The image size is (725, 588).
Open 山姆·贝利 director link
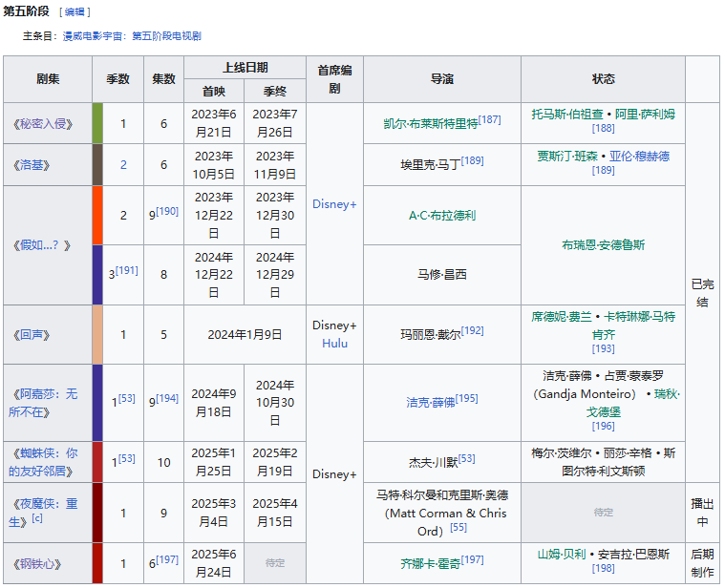coord(562,555)
